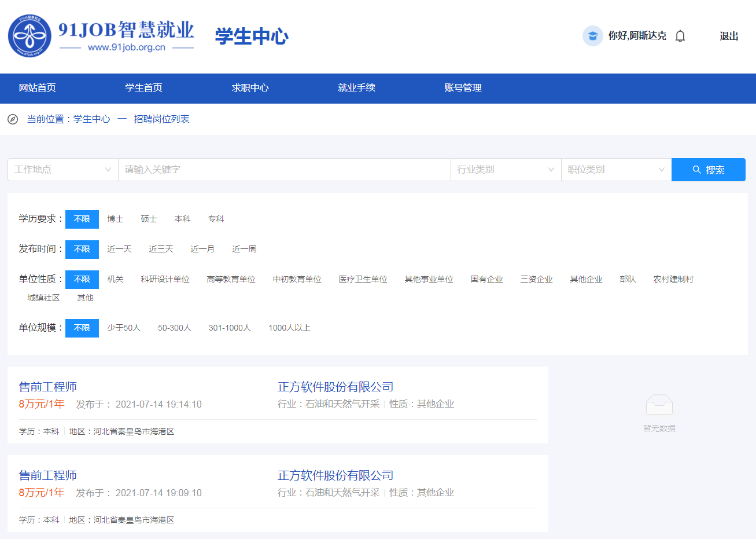Viewport: 756px width, 539px height.
Task: Click the compass location icon in breadcrumb
Action: (13, 119)
